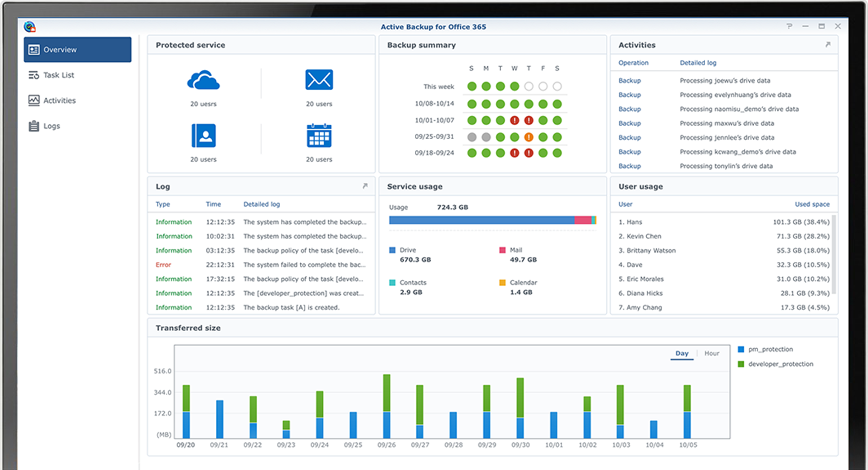The image size is (868, 470).
Task: Click the 10/04 bar in Transferred size chart
Action: [x=653, y=429]
